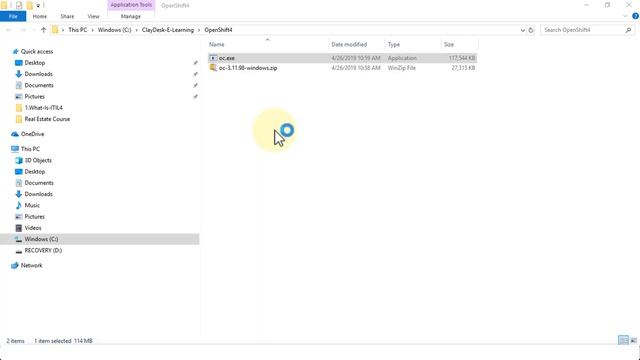Image resolution: width=640 pixels, height=360 pixels.
Task: Refresh the OpenShift4 folder view
Action: click(531, 30)
